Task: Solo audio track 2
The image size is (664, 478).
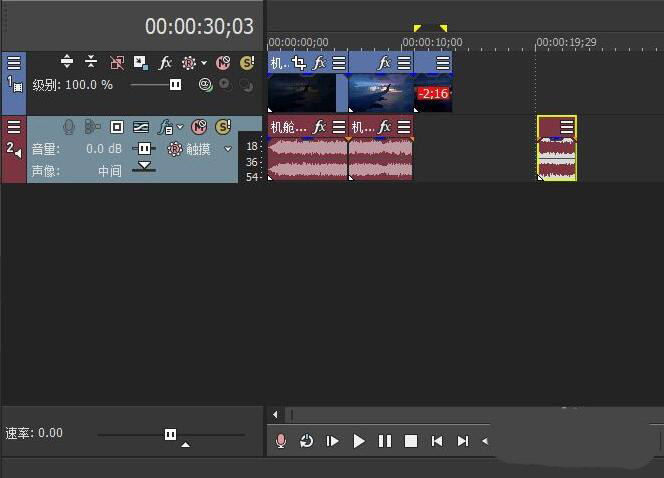Action: pos(223,127)
